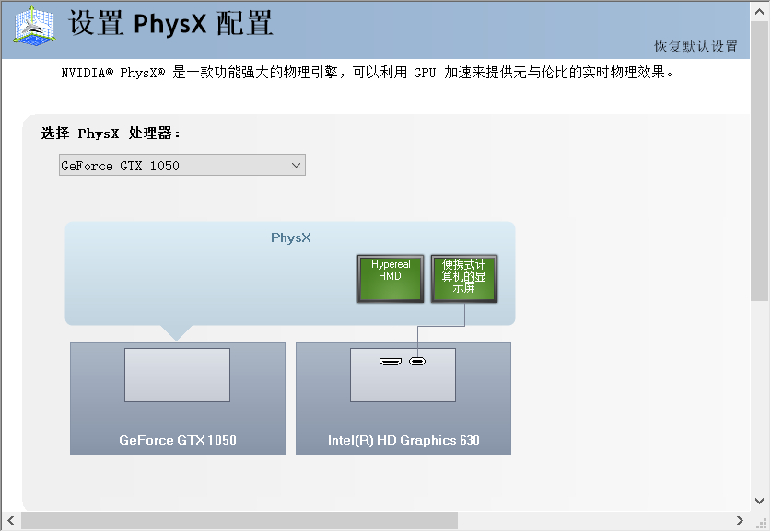Click the vertical scrollbar up arrow
771x532 pixels.
point(760,12)
